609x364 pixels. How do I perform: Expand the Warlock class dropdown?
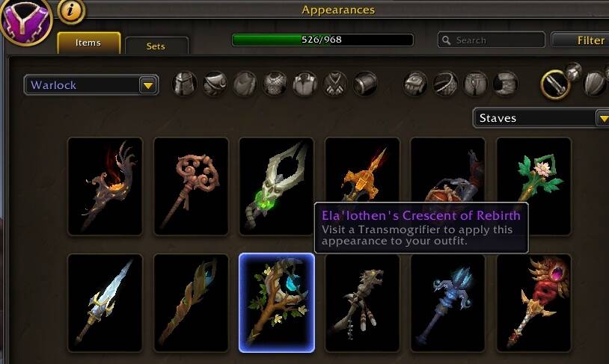click(x=91, y=85)
